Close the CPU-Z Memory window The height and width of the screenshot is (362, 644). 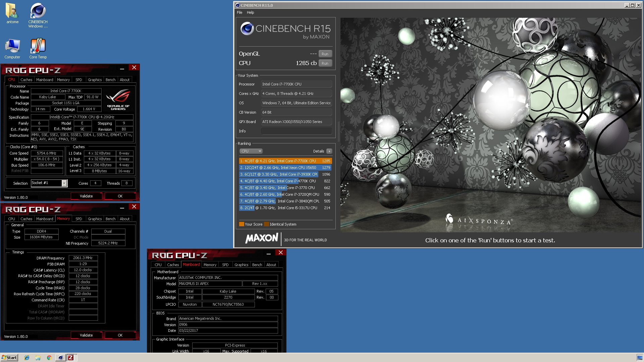click(x=134, y=206)
